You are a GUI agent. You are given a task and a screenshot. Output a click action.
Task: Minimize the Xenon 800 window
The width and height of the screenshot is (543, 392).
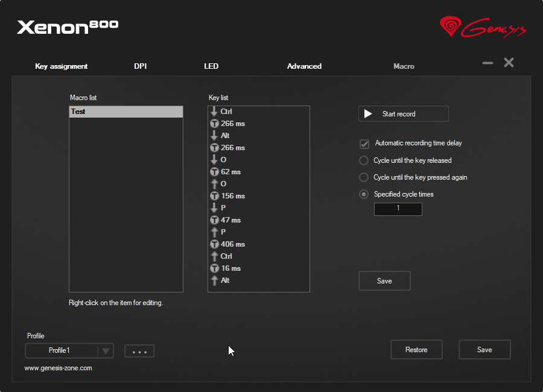(x=487, y=63)
